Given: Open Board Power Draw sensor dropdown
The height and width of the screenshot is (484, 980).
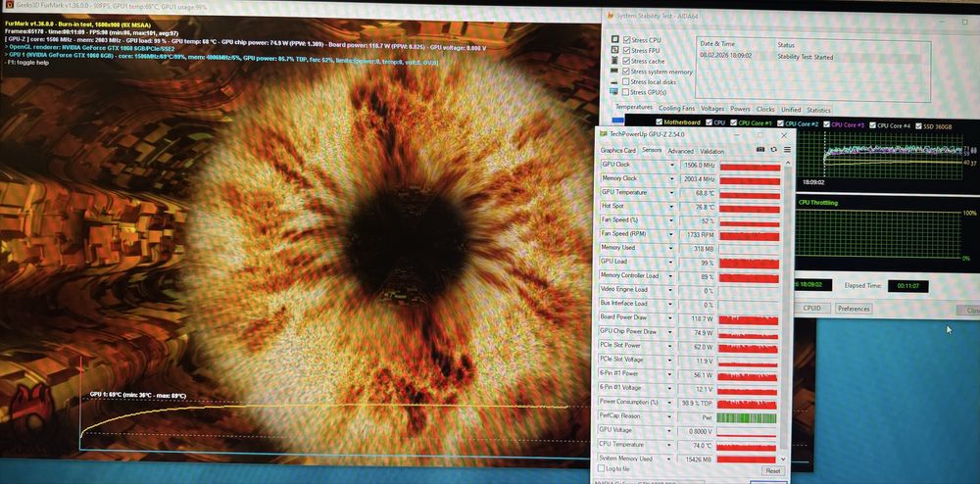Looking at the screenshot, I should click(672, 317).
